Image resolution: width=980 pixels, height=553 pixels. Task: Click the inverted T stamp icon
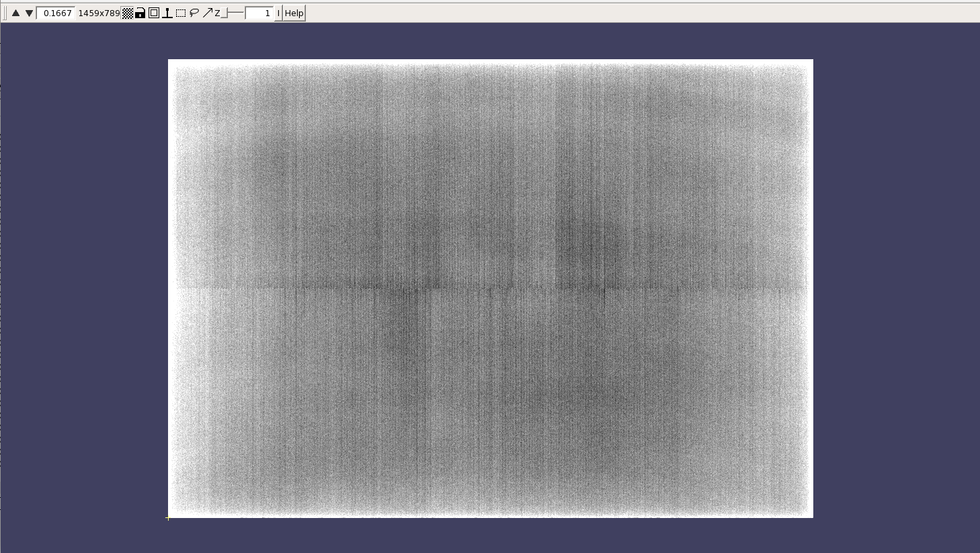(x=167, y=13)
